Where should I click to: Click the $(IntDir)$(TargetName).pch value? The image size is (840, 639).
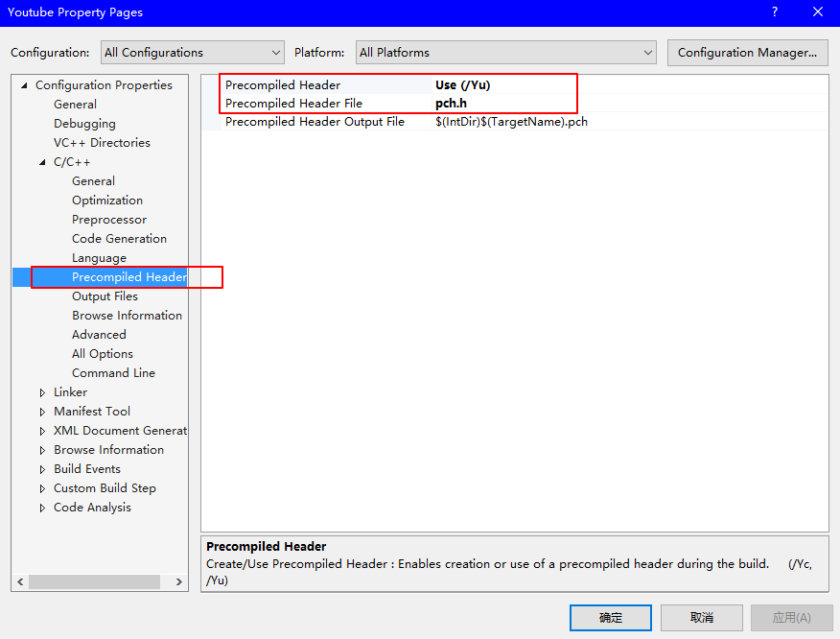click(512, 122)
